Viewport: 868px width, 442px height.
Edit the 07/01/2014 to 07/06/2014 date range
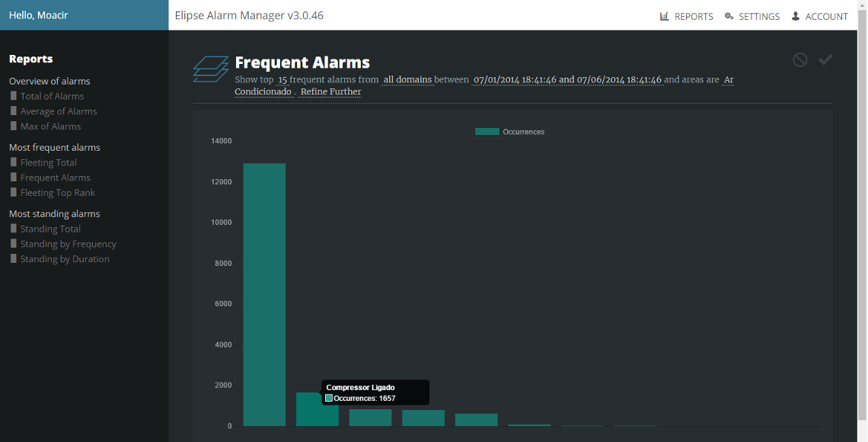click(567, 80)
